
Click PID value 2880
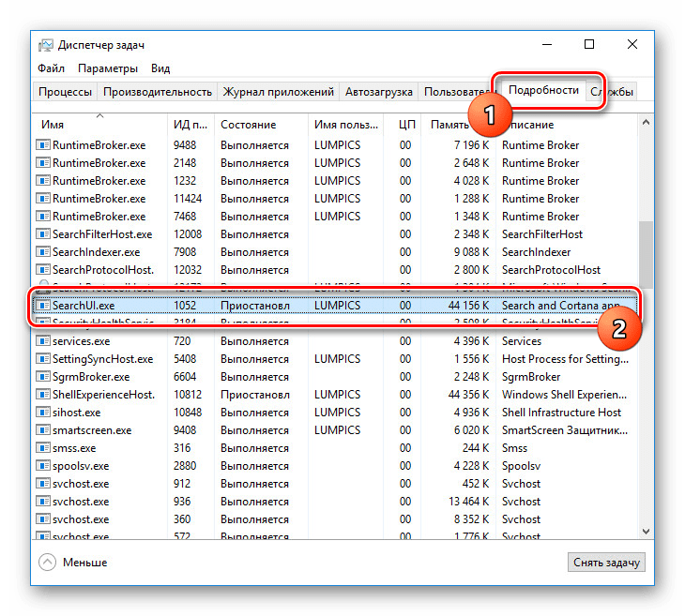click(x=185, y=466)
